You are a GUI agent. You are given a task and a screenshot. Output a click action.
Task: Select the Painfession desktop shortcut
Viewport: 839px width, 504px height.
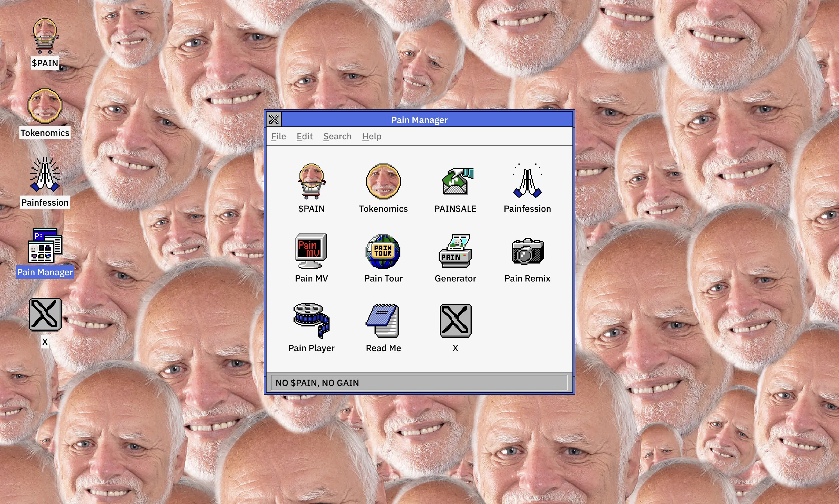click(x=45, y=175)
